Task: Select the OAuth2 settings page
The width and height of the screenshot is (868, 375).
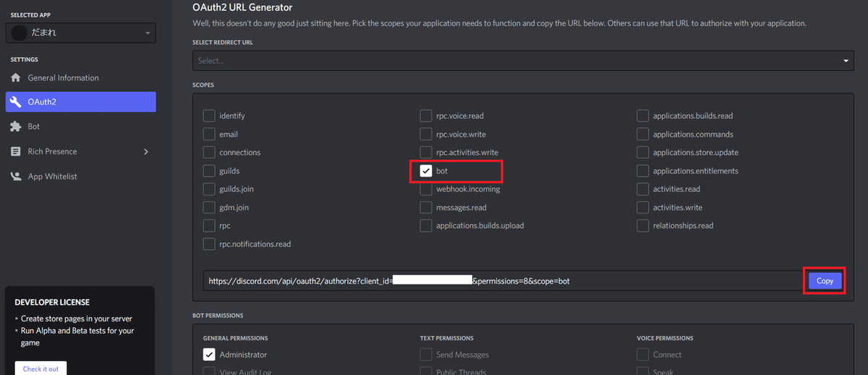Action: coord(80,102)
